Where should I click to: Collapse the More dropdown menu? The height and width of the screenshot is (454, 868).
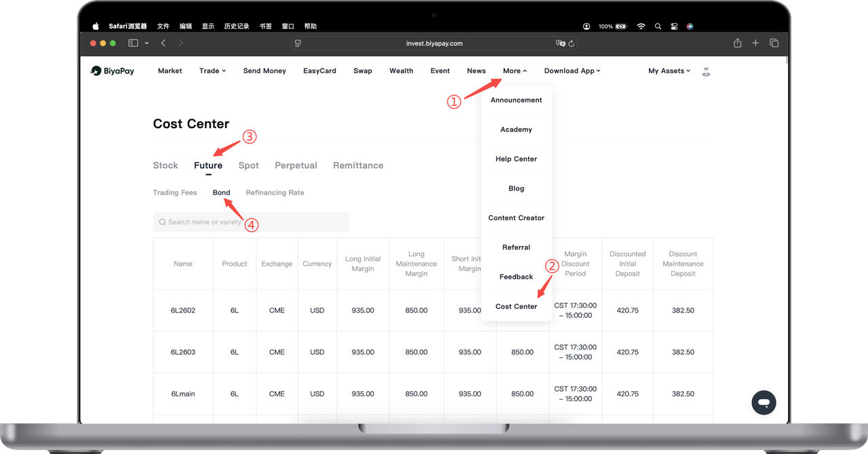tap(515, 70)
